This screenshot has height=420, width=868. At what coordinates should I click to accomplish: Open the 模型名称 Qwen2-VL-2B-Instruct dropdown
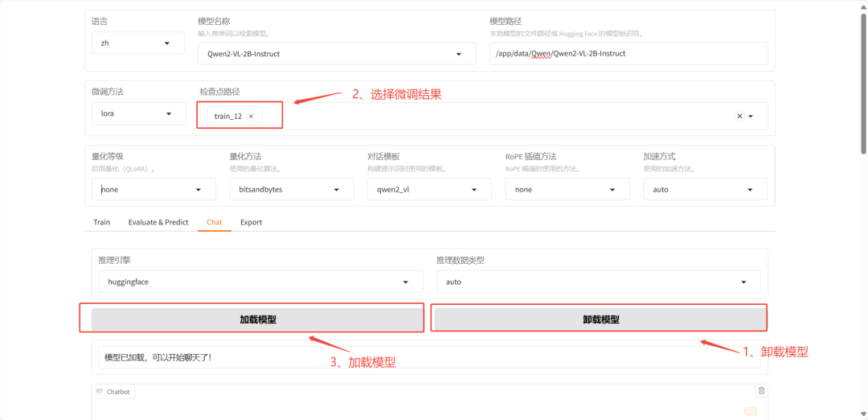pyautogui.click(x=337, y=54)
